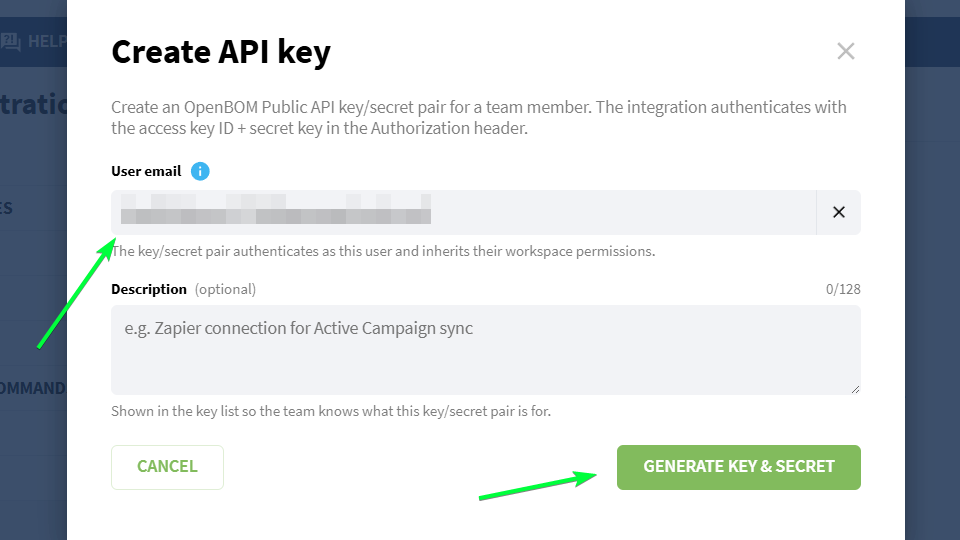Image resolution: width=960 pixels, height=540 pixels.
Task: Click the help chat icon in the header
Action: [x=10, y=42]
